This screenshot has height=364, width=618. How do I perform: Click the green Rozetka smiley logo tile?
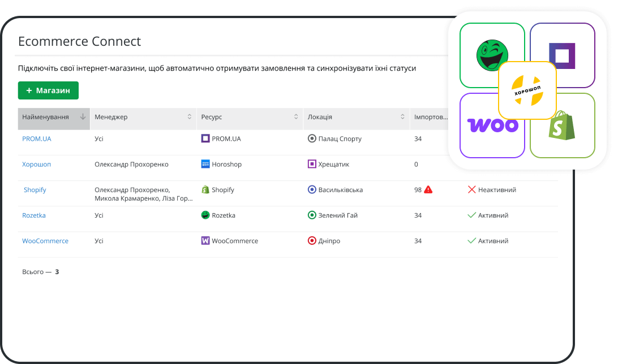tap(491, 55)
